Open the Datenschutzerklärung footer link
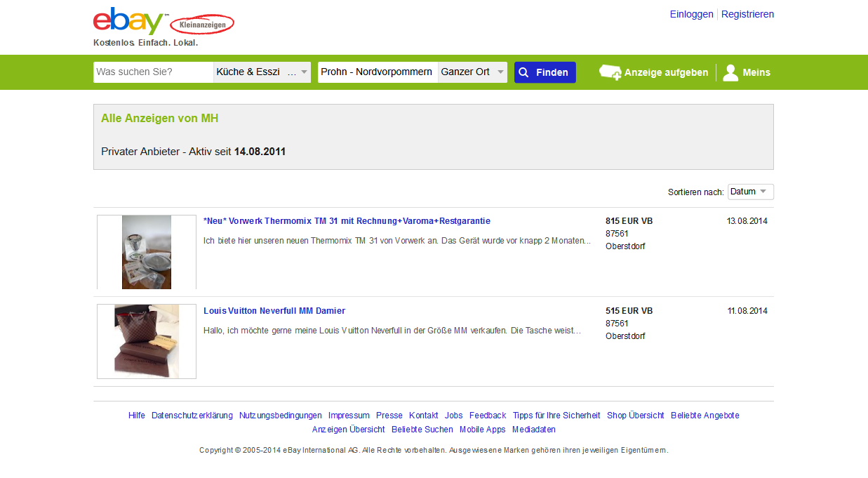The image size is (868, 478). (x=192, y=416)
